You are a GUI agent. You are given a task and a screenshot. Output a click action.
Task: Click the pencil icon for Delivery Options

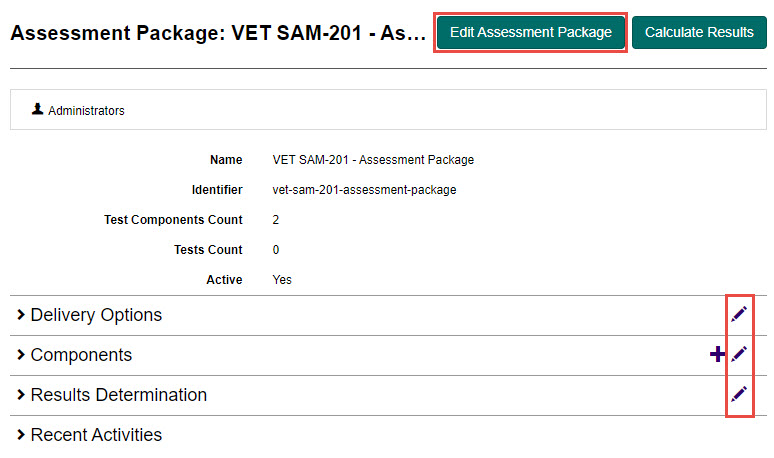click(x=739, y=314)
